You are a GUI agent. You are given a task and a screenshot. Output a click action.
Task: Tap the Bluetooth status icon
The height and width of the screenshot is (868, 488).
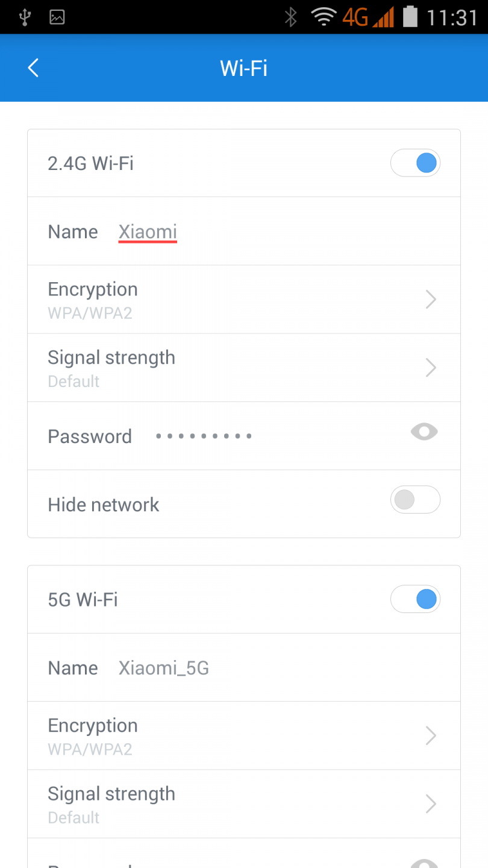(291, 17)
